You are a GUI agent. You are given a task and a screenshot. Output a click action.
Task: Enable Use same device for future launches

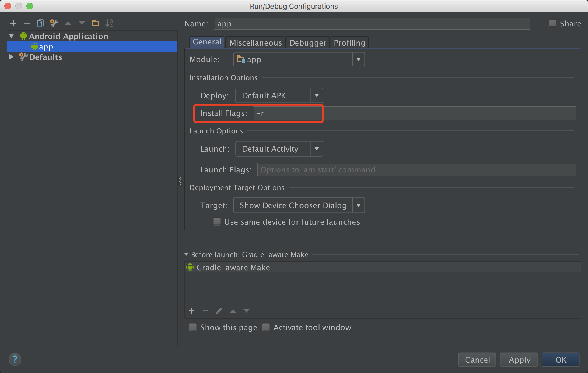pyautogui.click(x=217, y=221)
